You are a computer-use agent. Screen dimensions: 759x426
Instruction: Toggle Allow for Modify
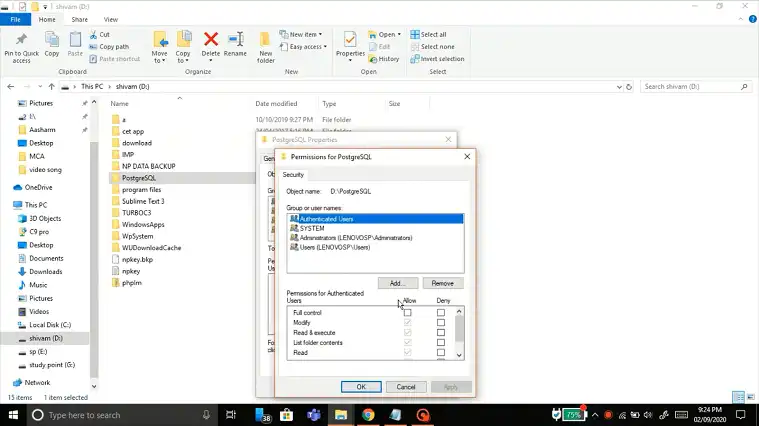[x=408, y=322]
